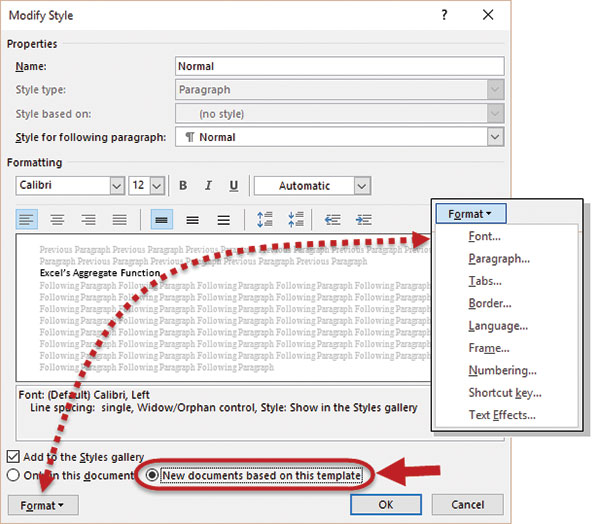The image size is (600, 524).
Task: Set double line spacing icon
Action: pos(223,219)
